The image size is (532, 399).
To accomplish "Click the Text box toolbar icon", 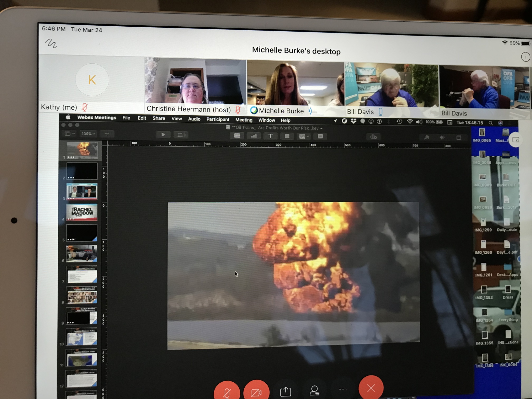I will (x=270, y=136).
